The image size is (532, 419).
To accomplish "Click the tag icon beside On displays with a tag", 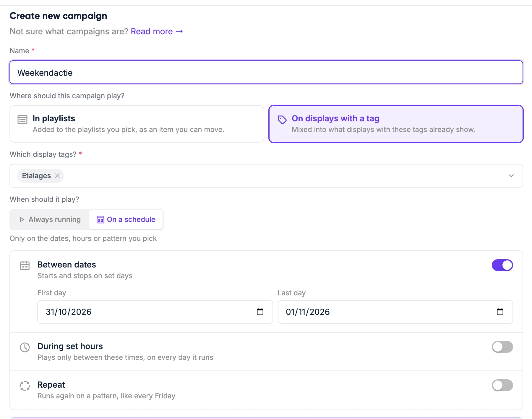I will pyautogui.click(x=282, y=120).
